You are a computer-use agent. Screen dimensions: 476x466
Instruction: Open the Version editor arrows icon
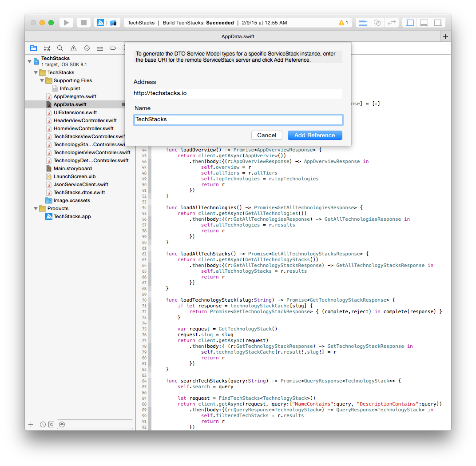[x=391, y=22]
